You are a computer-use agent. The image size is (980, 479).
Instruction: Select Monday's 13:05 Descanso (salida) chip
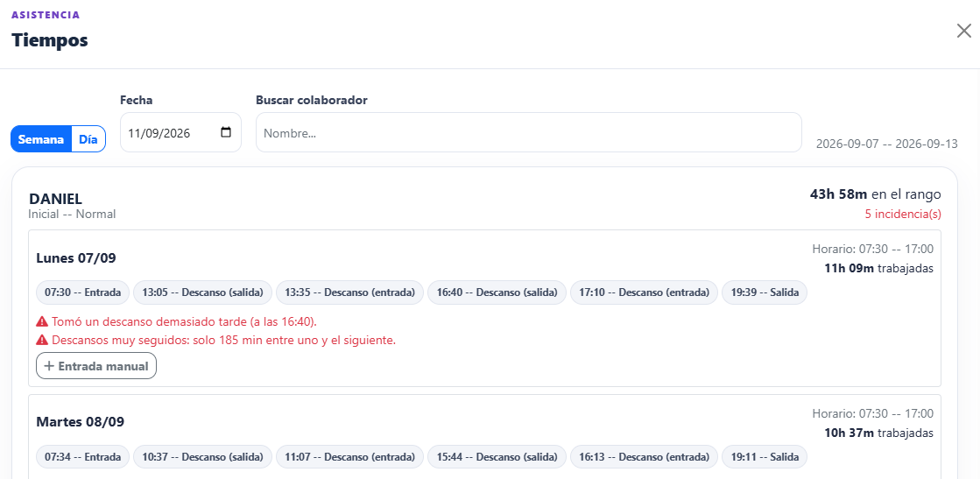pyautogui.click(x=202, y=292)
